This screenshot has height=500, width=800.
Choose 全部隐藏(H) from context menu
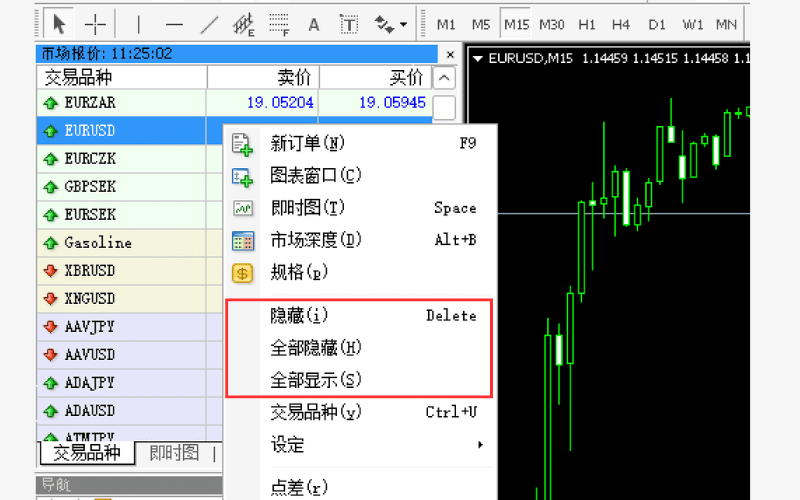coord(360,348)
